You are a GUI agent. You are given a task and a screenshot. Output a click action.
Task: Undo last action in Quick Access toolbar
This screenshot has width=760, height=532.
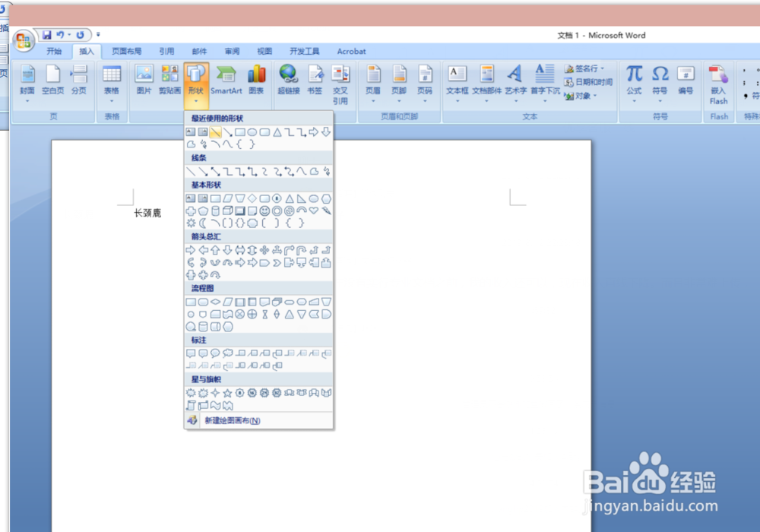(x=60, y=35)
